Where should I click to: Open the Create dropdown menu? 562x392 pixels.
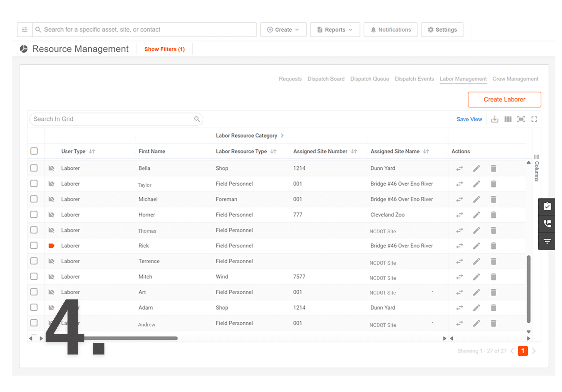283,29
